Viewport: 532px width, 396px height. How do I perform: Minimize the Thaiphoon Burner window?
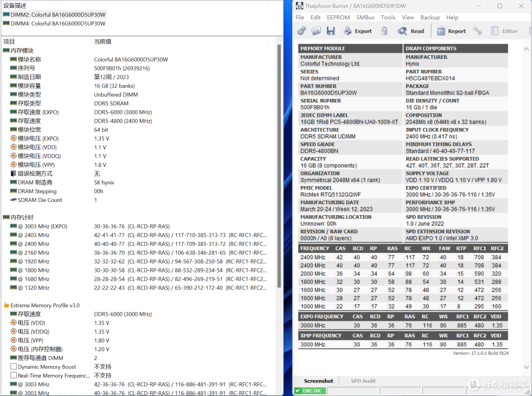tap(479, 6)
